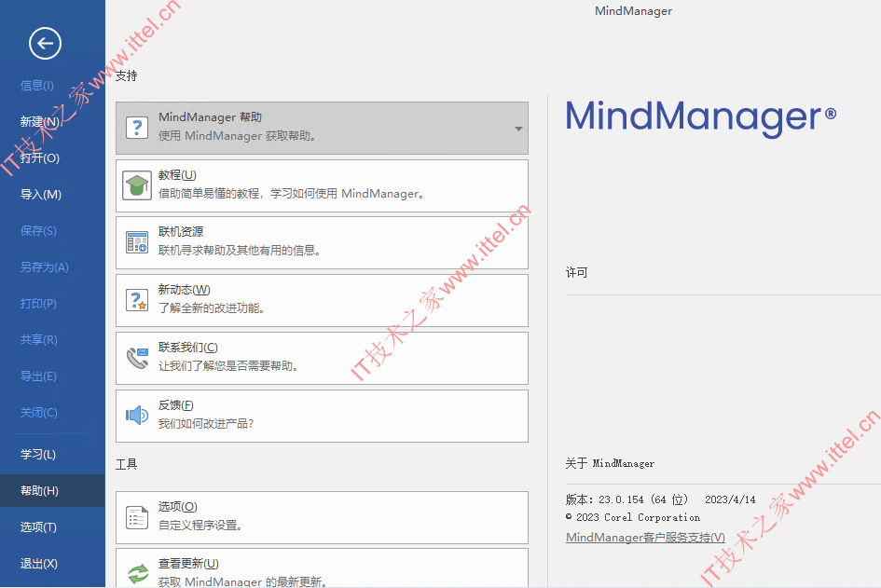Image resolution: width=881 pixels, height=588 pixels.
Task: Click the 关于 MindManager heading
Action: 610,463
